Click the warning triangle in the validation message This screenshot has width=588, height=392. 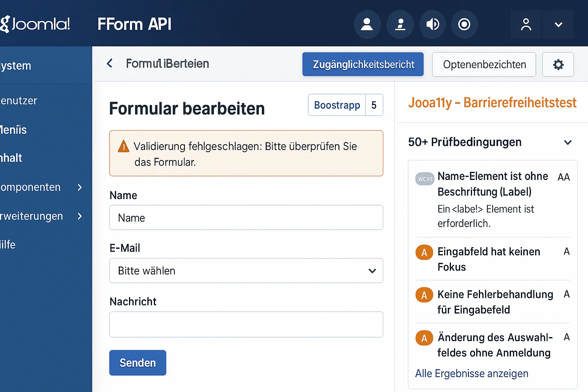pyautogui.click(x=123, y=146)
